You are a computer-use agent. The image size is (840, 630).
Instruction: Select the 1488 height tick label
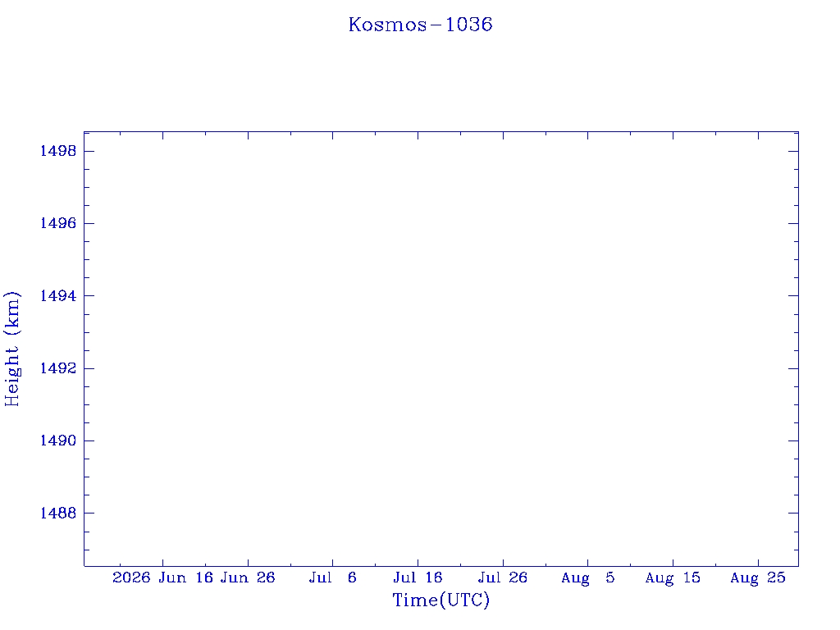58,514
